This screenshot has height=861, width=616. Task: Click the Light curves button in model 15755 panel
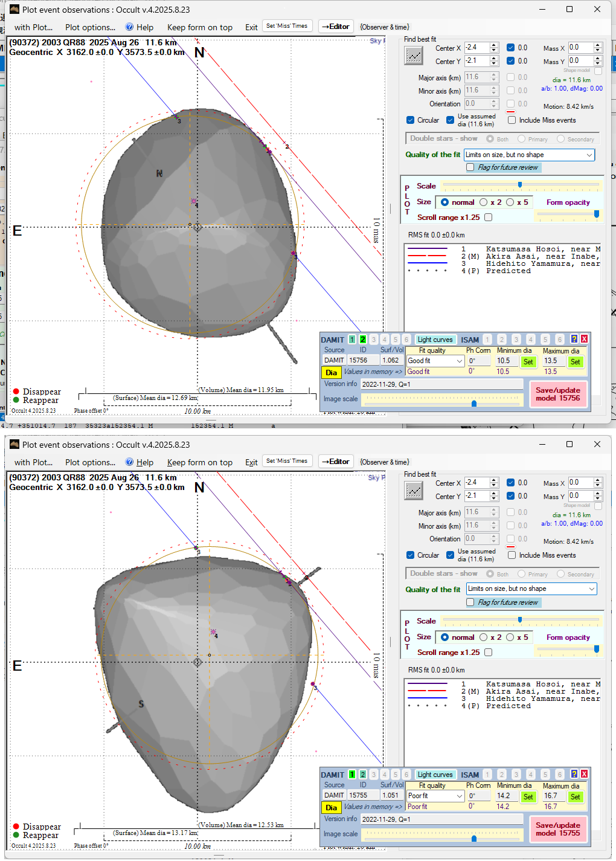(435, 775)
